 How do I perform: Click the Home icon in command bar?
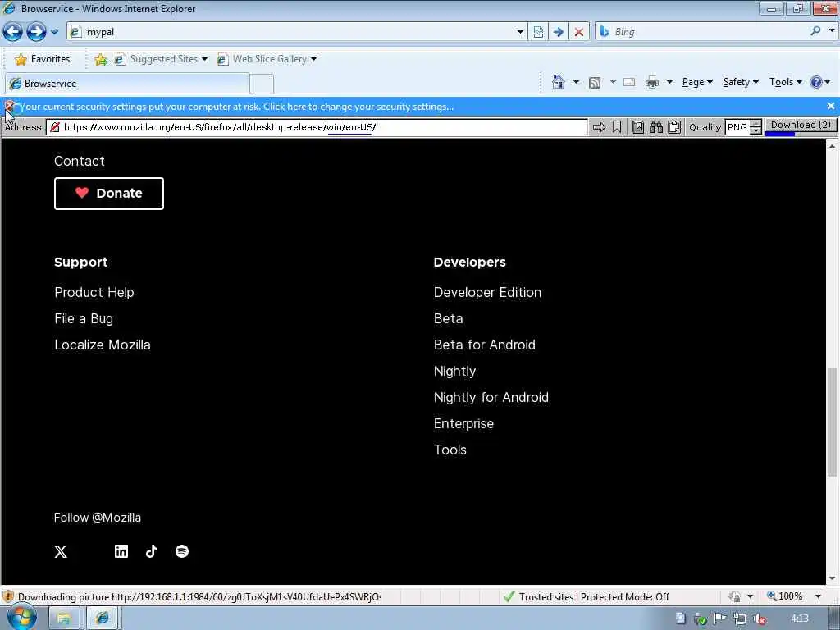coord(558,82)
